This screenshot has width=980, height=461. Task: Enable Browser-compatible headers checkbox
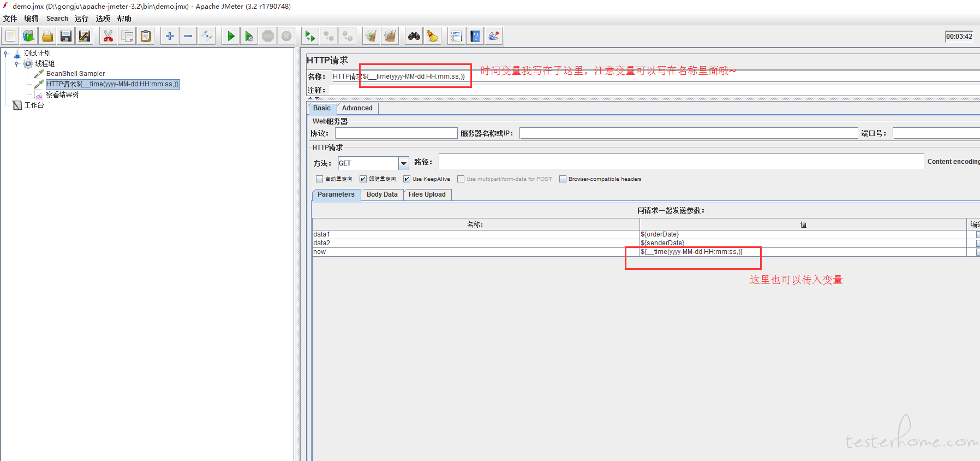(563, 179)
